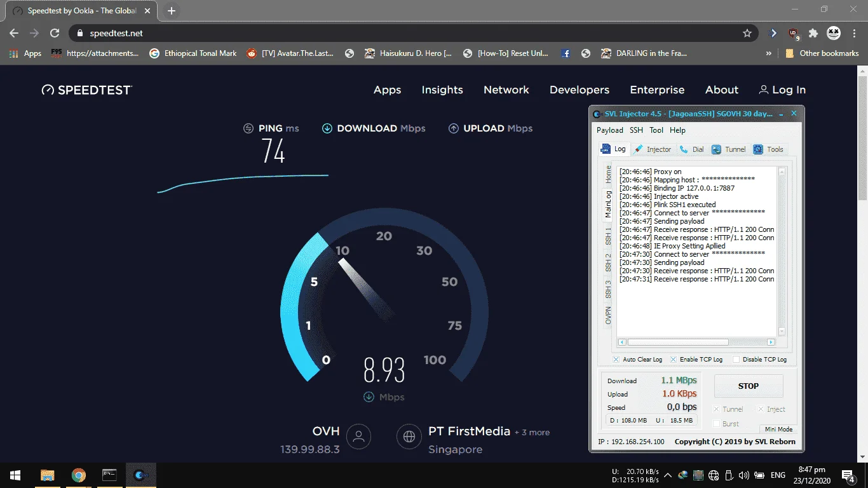Bookmark this page with the star icon
This screenshot has width=868, height=488.
(x=747, y=33)
